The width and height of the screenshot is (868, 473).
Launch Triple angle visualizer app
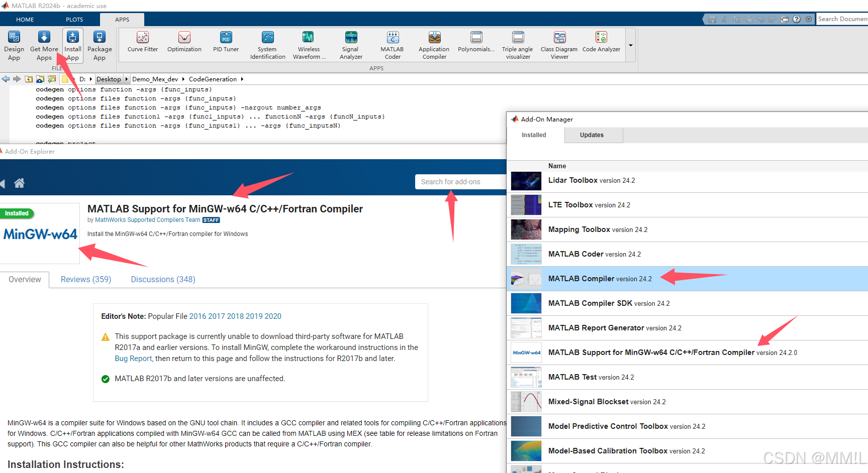pos(518,45)
